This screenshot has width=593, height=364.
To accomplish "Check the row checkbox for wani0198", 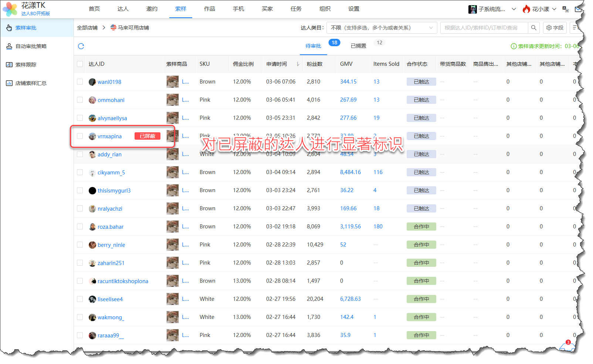I will 80,82.
